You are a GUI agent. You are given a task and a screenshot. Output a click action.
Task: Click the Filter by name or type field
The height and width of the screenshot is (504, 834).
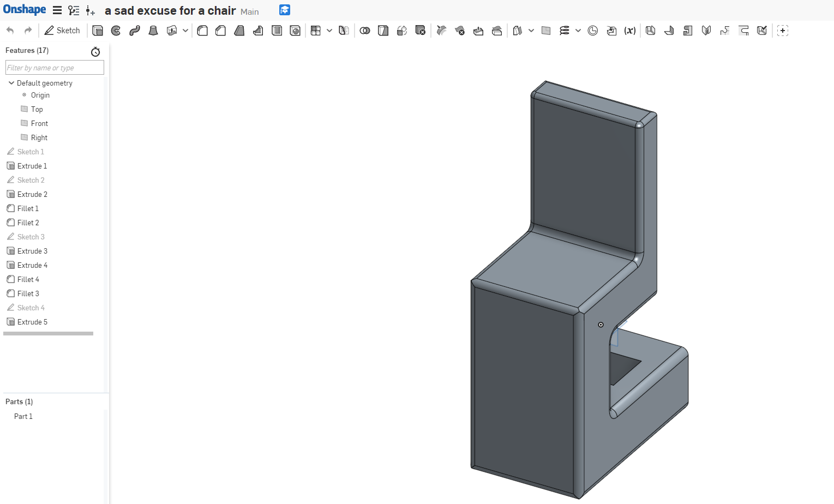(55, 68)
